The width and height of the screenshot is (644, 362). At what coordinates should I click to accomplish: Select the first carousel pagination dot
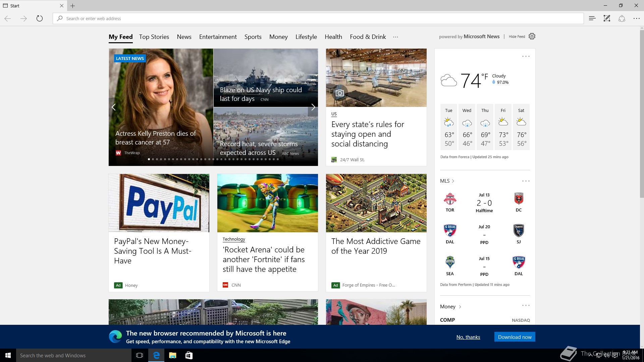click(149, 159)
